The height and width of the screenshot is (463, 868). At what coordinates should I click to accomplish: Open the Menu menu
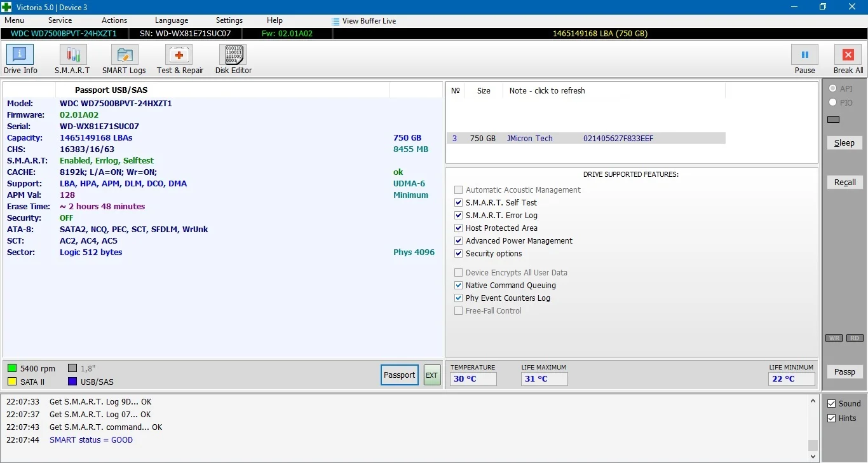(14, 20)
